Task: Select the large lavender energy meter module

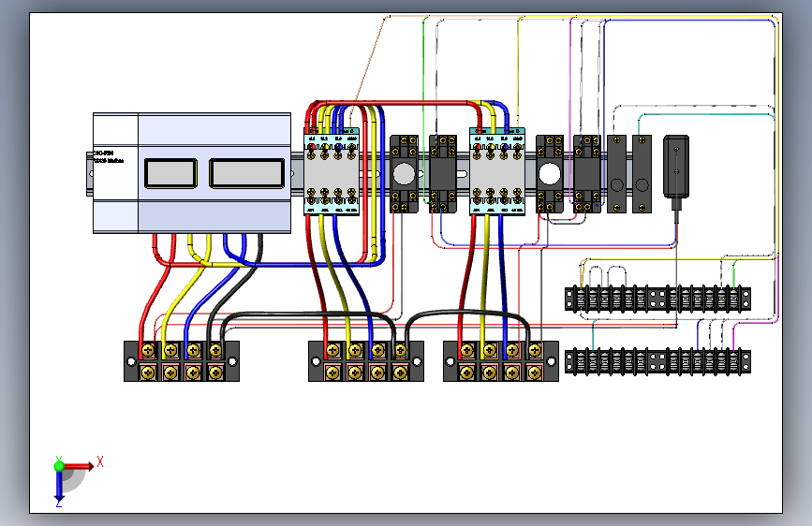Action: point(192,173)
